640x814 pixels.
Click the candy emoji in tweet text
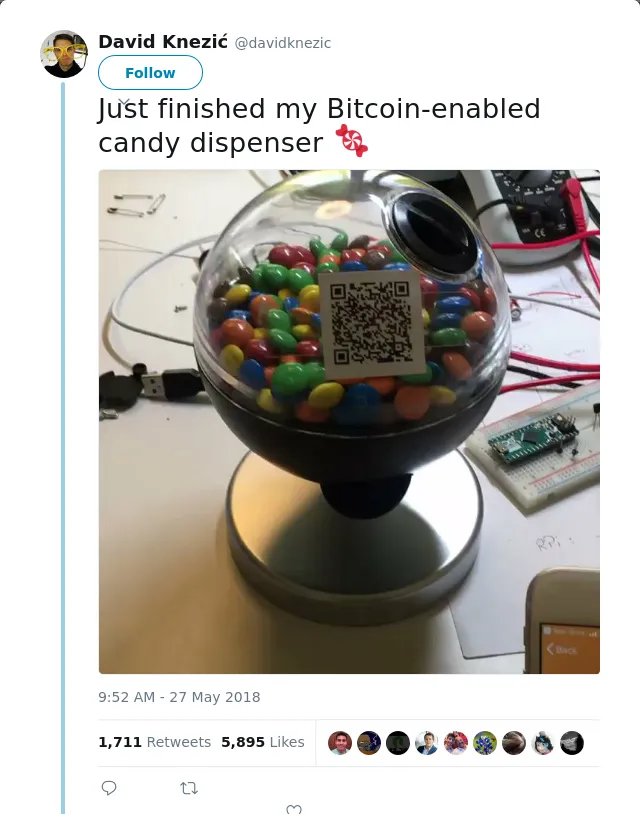[x=351, y=140]
